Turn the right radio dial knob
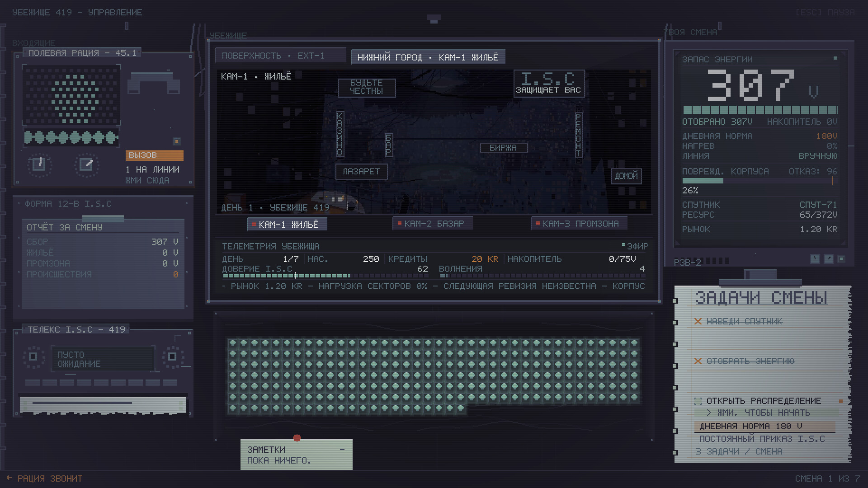The height and width of the screenshot is (488, 868). point(86,164)
